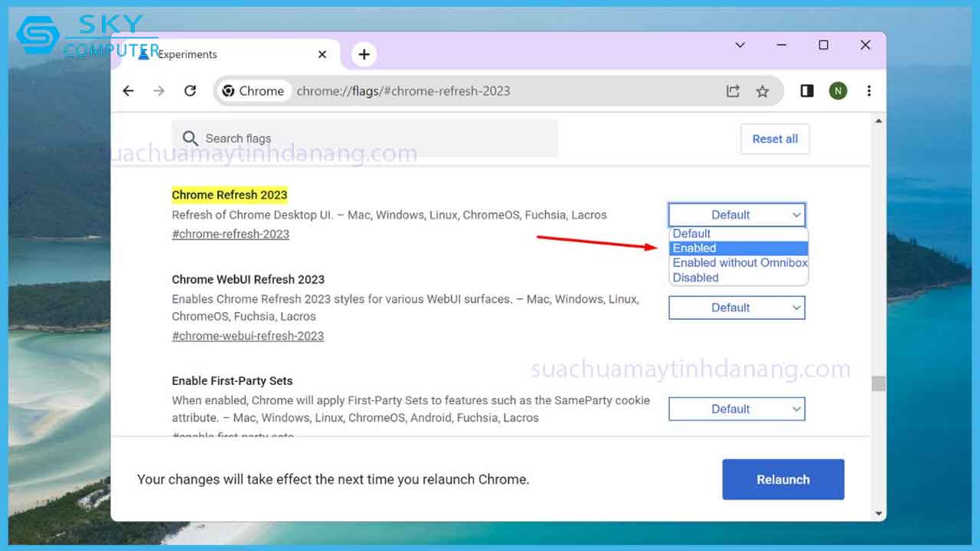This screenshot has height=551, width=980.
Task: Follow the #chrome-refresh-2023 link
Action: (x=230, y=234)
